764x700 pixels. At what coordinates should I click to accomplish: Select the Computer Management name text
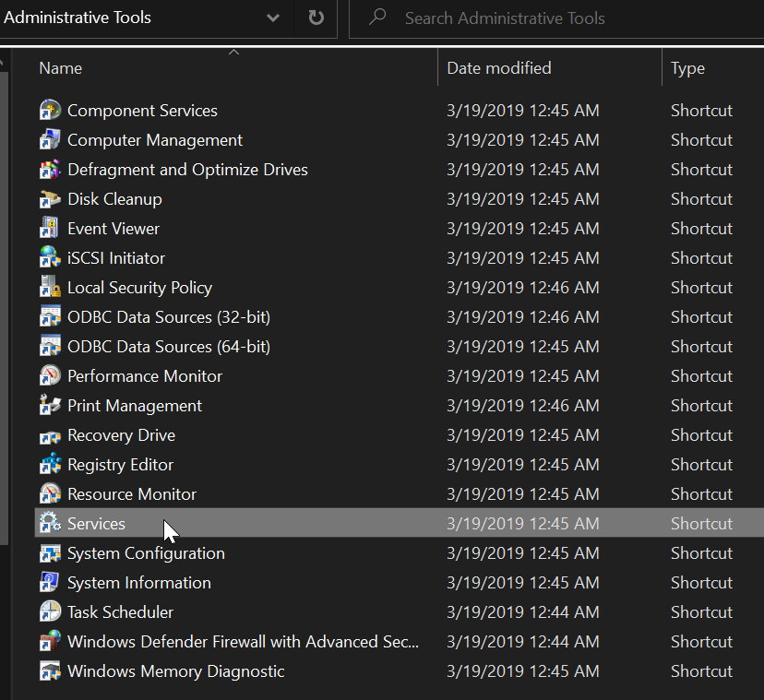(155, 140)
